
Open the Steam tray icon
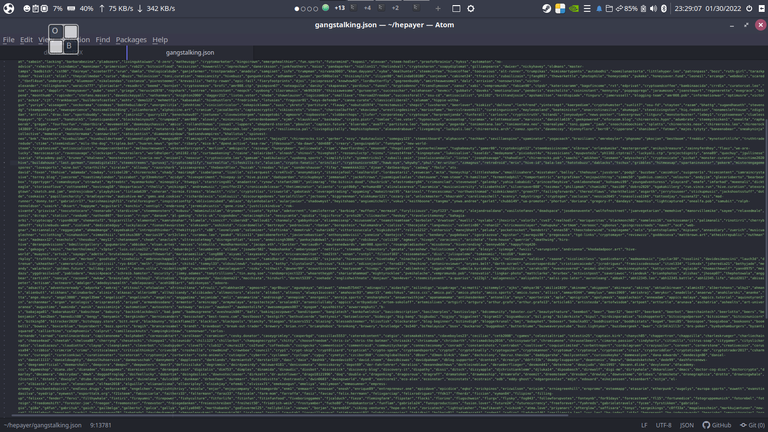pyautogui.click(x=547, y=8)
